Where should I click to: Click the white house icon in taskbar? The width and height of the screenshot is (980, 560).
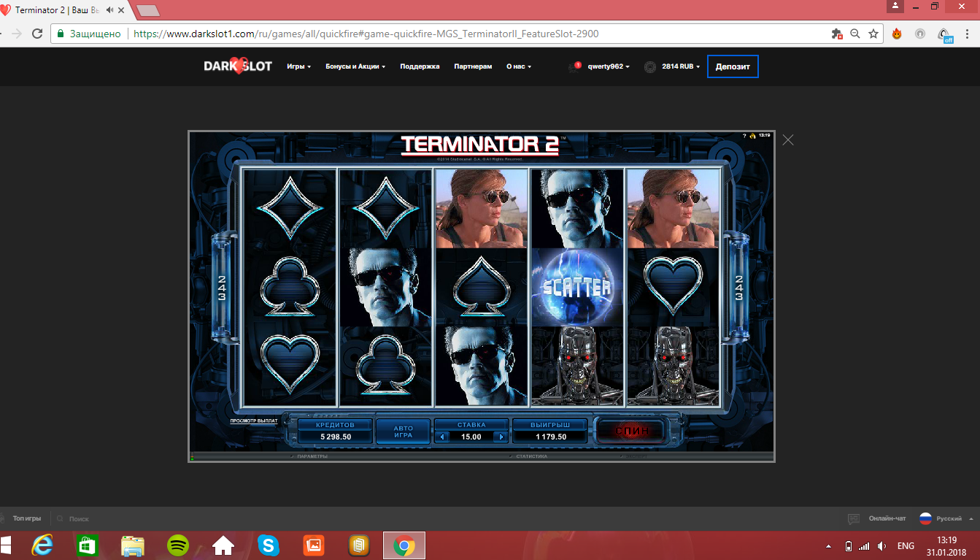click(x=223, y=545)
